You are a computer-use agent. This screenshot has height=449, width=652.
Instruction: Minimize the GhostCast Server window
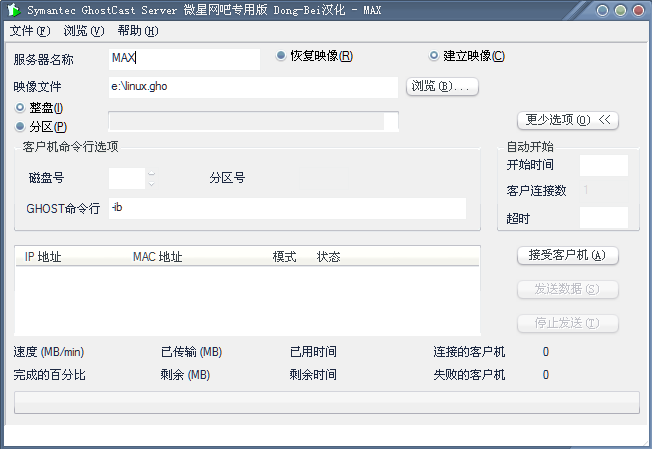coord(602,10)
